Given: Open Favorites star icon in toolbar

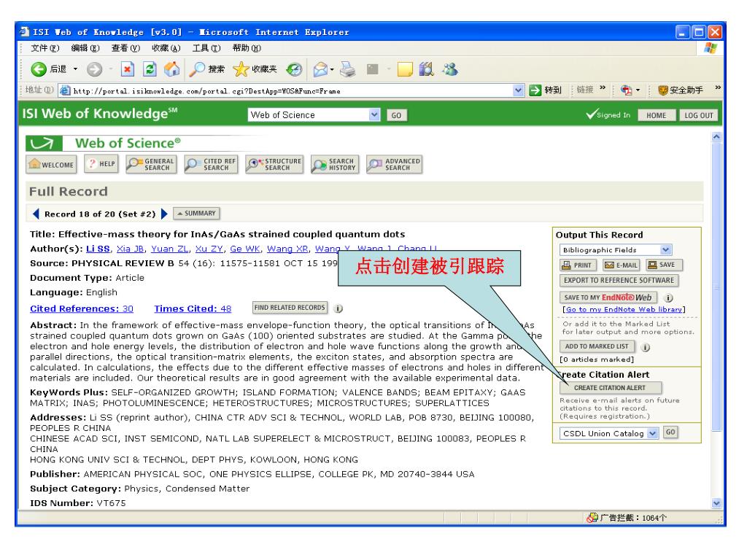Looking at the screenshot, I should click(241, 69).
